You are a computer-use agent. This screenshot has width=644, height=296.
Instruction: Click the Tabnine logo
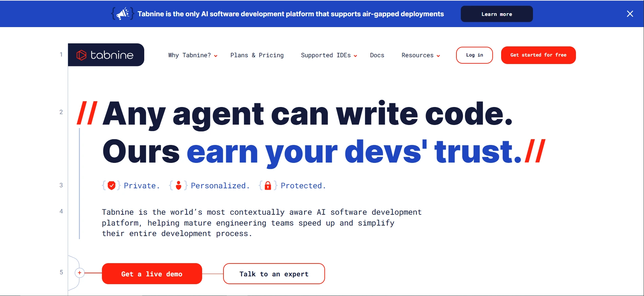click(x=106, y=55)
